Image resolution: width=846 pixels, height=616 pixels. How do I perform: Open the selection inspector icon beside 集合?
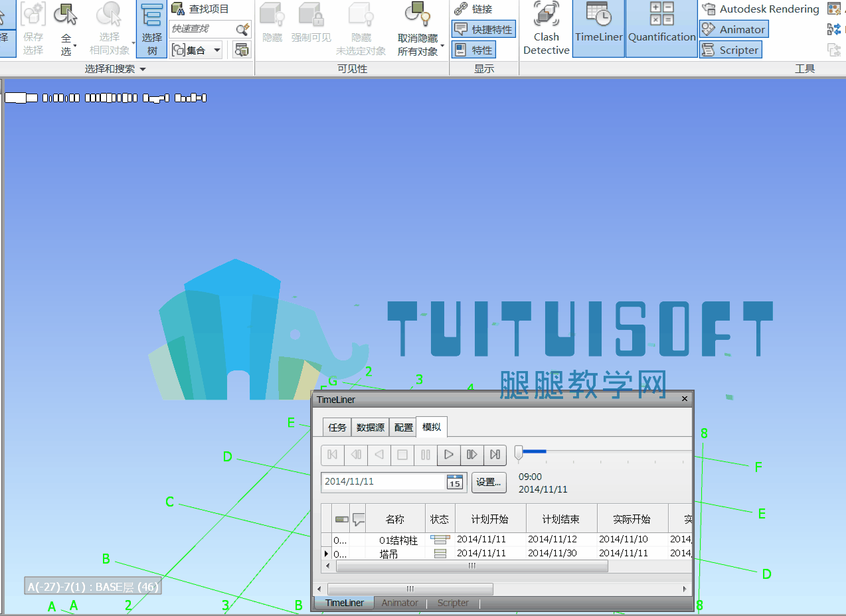tap(242, 50)
